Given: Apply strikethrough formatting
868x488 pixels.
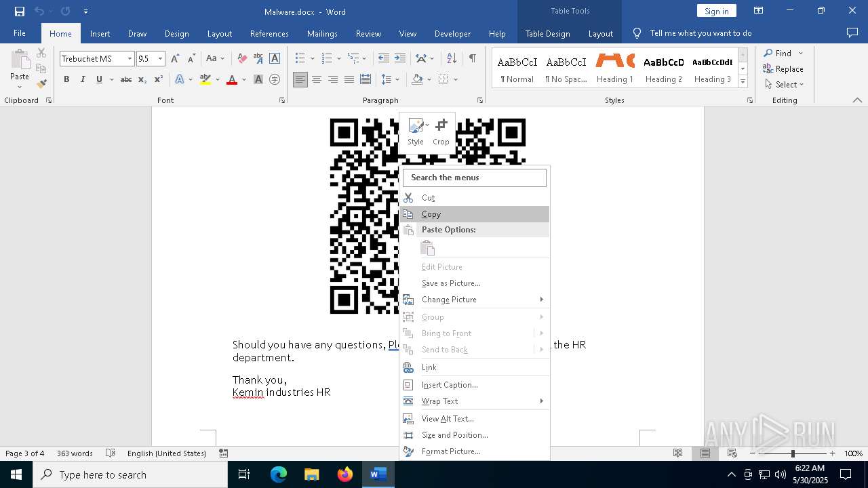Looking at the screenshot, I should click(125, 79).
